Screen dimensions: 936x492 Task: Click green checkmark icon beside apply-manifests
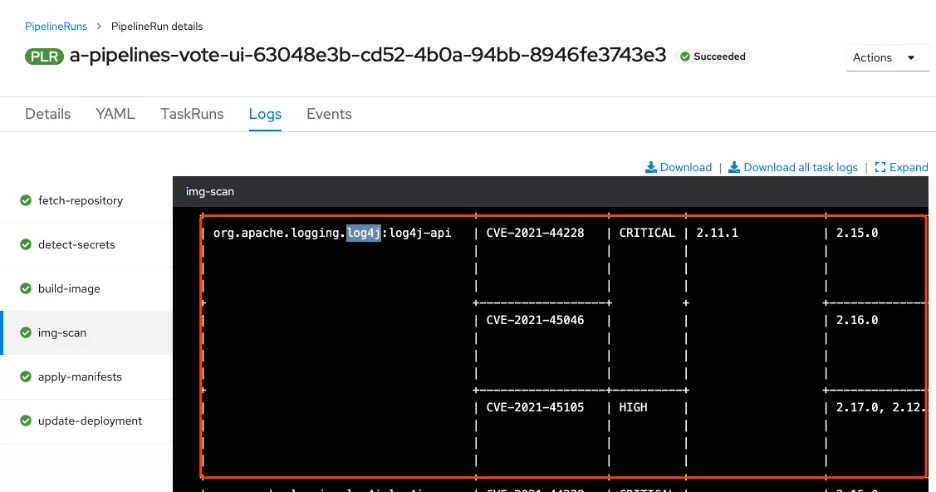click(x=26, y=377)
